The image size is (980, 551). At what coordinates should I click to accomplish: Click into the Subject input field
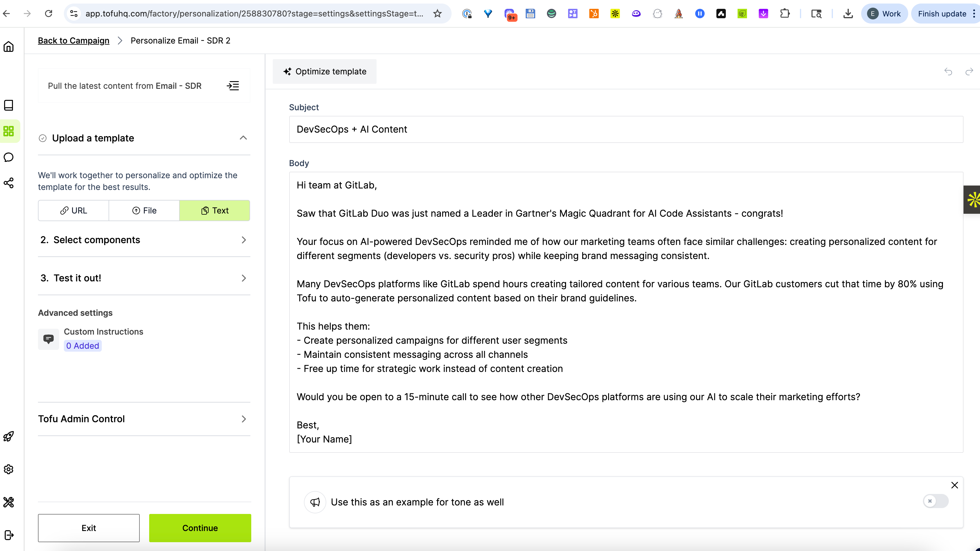click(x=626, y=129)
